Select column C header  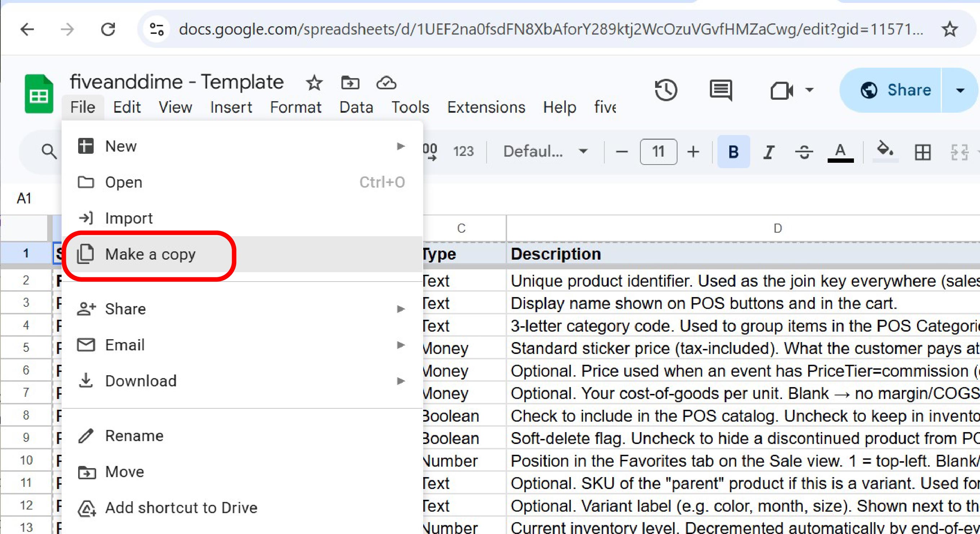click(464, 228)
